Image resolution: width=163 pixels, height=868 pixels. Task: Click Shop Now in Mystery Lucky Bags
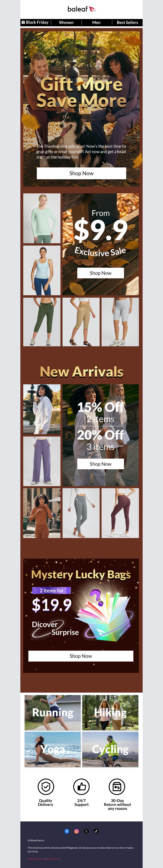tap(81, 656)
